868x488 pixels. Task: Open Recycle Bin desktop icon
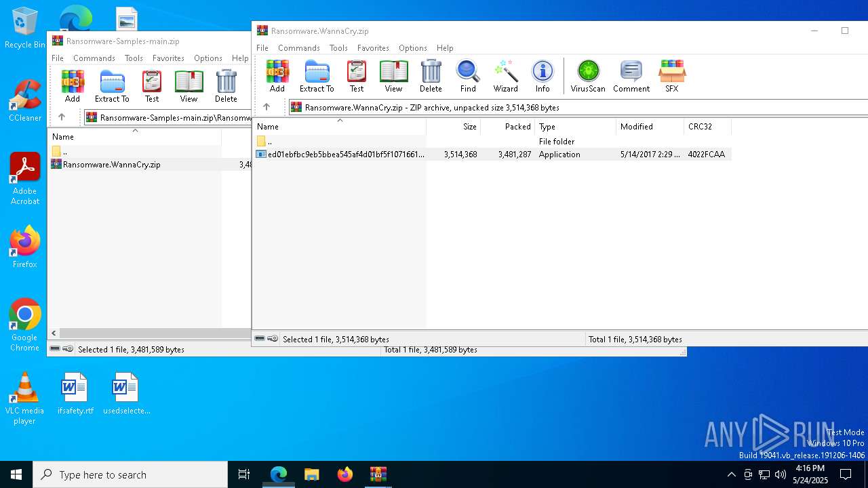[24, 28]
